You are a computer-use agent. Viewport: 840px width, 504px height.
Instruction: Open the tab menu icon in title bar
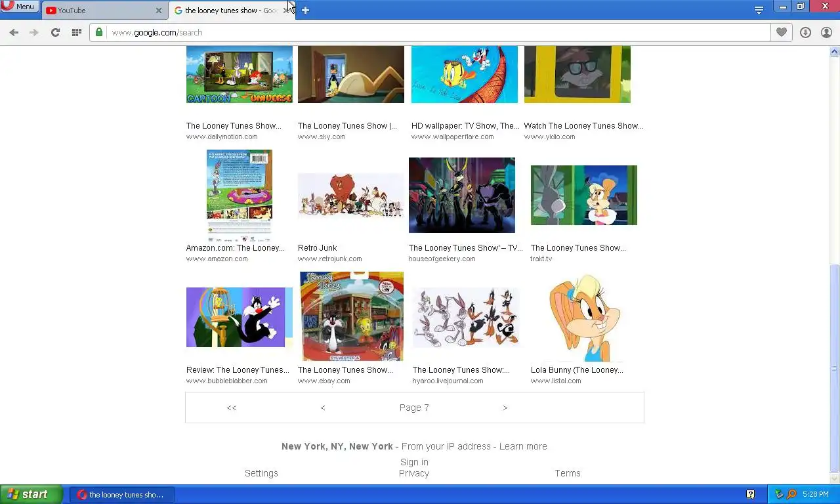coord(759,10)
